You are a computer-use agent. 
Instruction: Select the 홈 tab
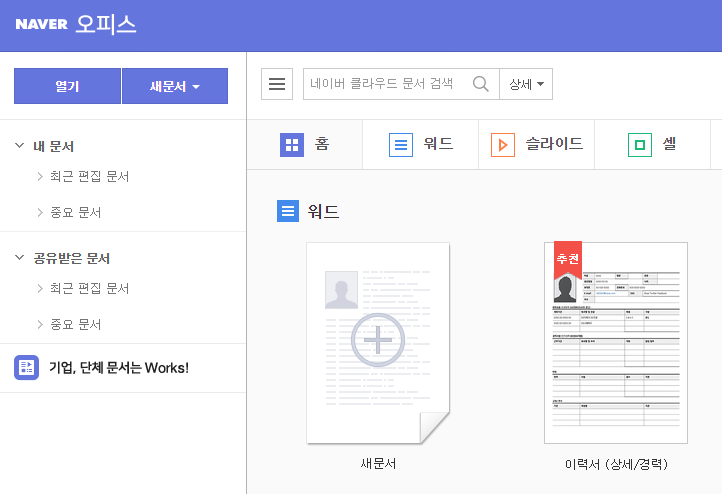point(305,145)
